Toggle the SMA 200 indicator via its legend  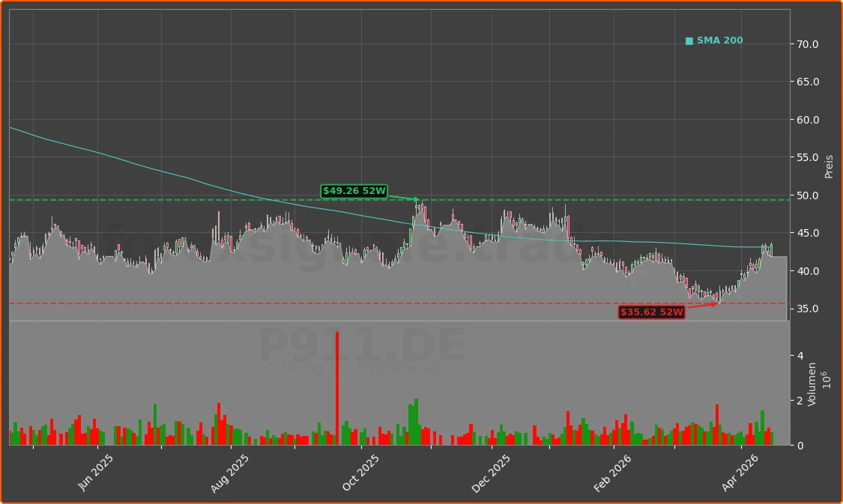[x=715, y=40]
